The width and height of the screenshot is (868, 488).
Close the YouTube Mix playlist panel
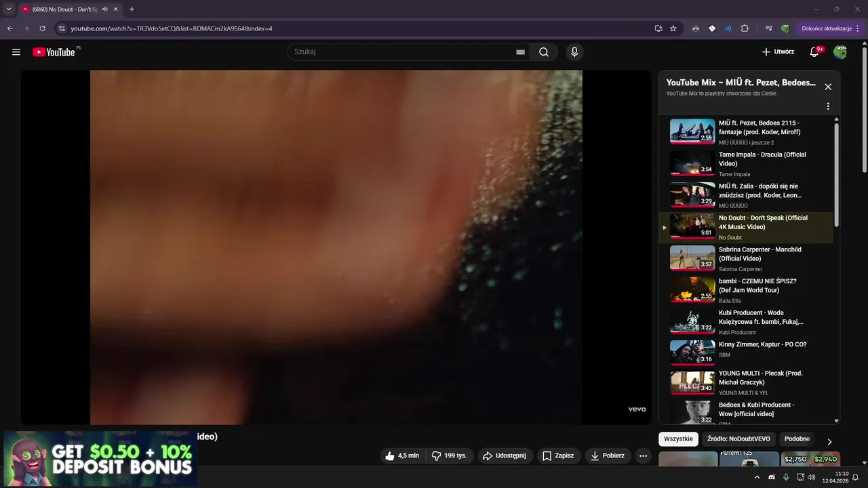pyautogui.click(x=828, y=87)
